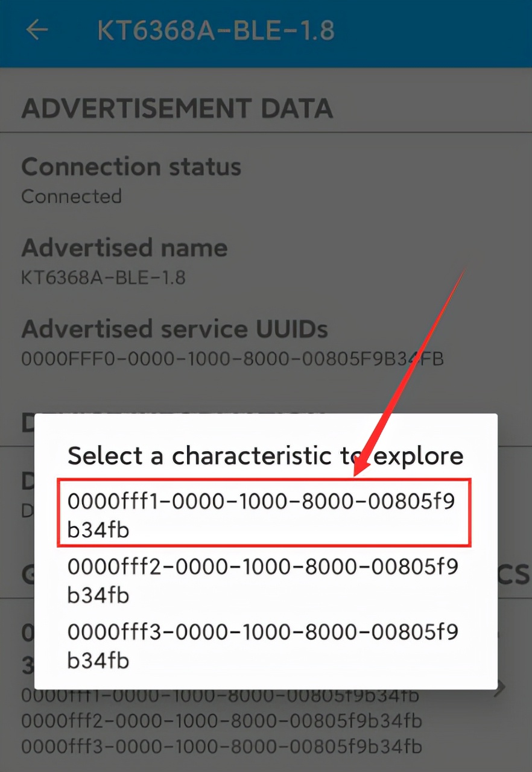This screenshot has height=772, width=532.
Task: Tap the background 0000fff2 list entry
Action: pos(221,721)
